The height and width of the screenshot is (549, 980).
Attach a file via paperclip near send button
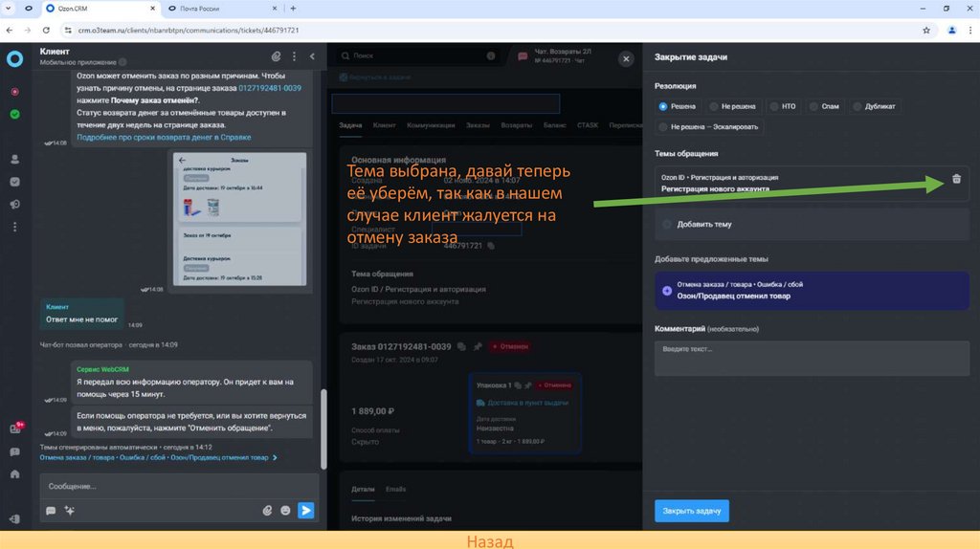coord(267,511)
